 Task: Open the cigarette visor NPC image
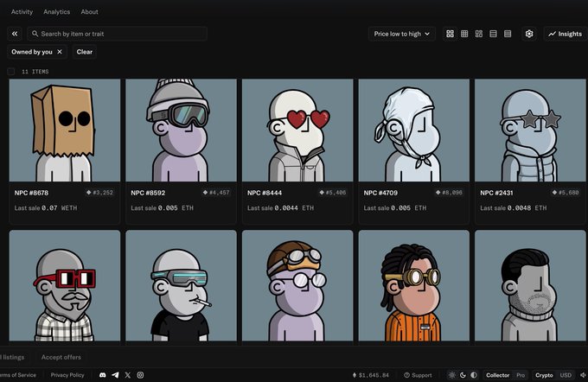tap(181, 286)
